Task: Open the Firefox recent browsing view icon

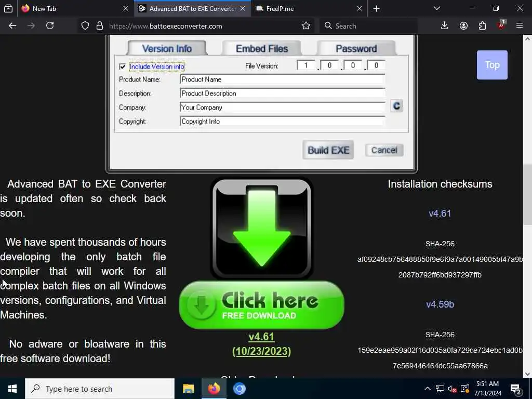Action: 8,8
